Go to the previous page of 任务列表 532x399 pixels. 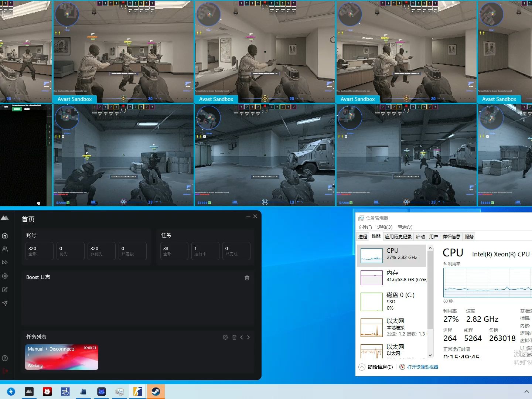242,337
